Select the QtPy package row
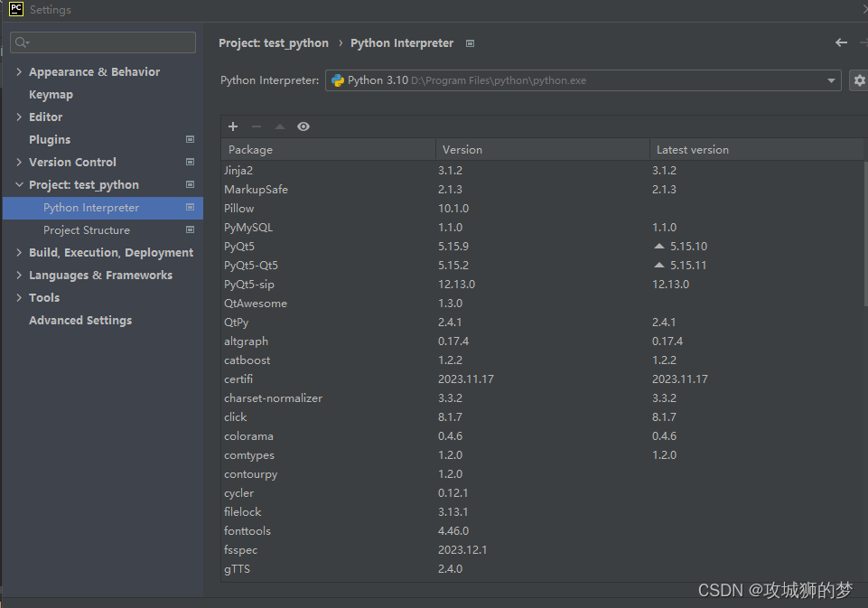 coord(543,323)
